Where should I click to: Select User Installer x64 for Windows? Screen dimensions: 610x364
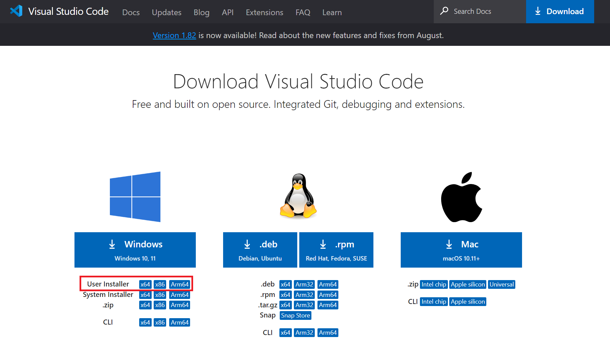[x=145, y=284]
